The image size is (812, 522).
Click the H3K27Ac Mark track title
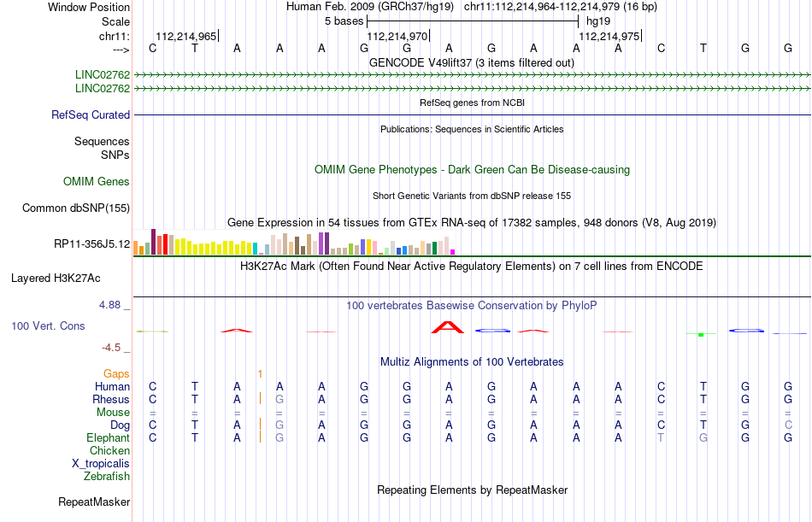(472, 267)
